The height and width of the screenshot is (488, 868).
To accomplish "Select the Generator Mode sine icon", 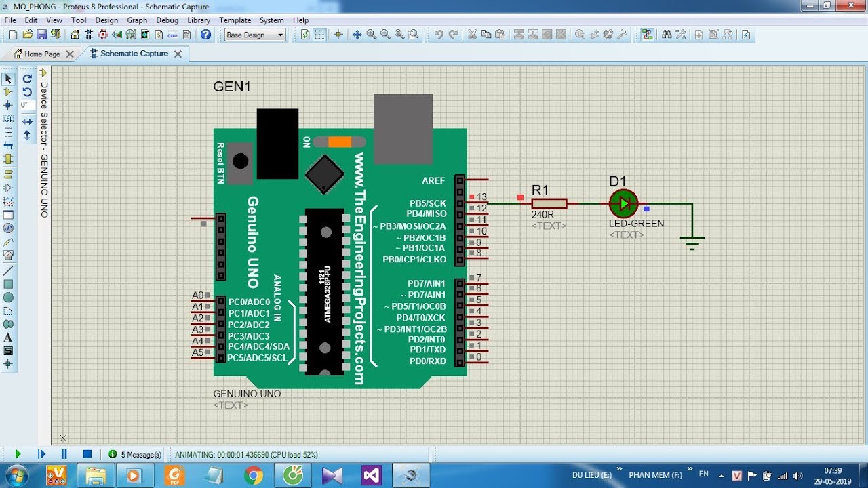I will click(8, 228).
